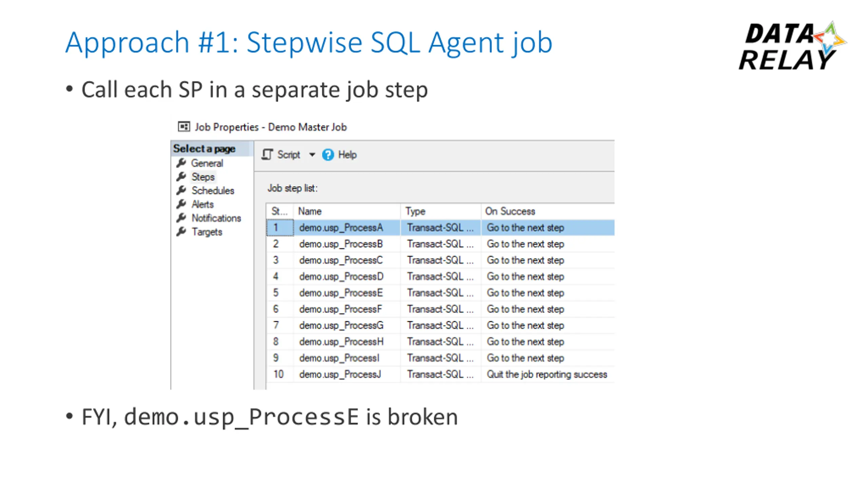Click the Schedules page wrench icon
Viewport: 868px width, 488px height.
tap(181, 190)
